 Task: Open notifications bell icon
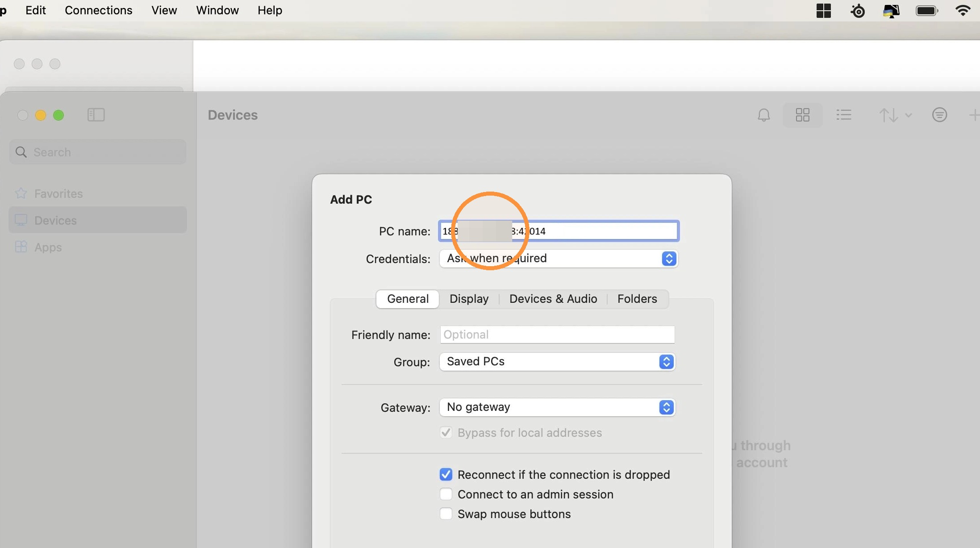763,115
